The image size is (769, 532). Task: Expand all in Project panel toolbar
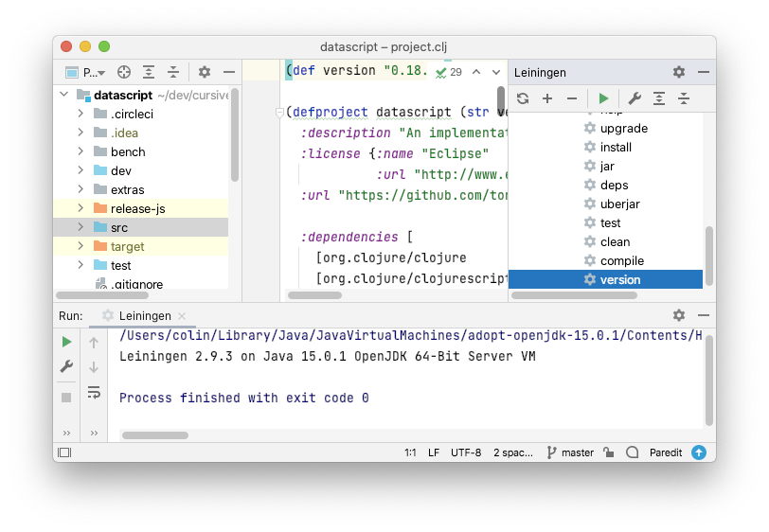pos(149,73)
